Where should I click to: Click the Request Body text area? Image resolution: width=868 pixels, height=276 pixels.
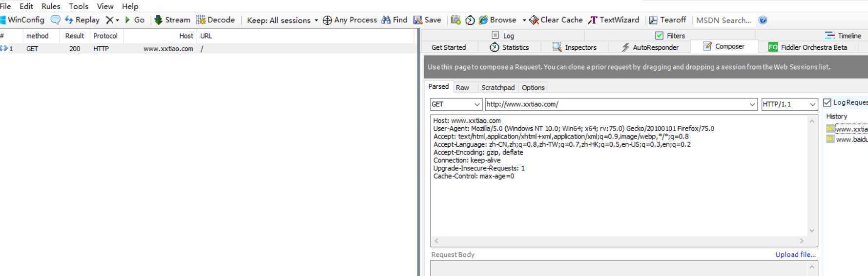click(619, 269)
